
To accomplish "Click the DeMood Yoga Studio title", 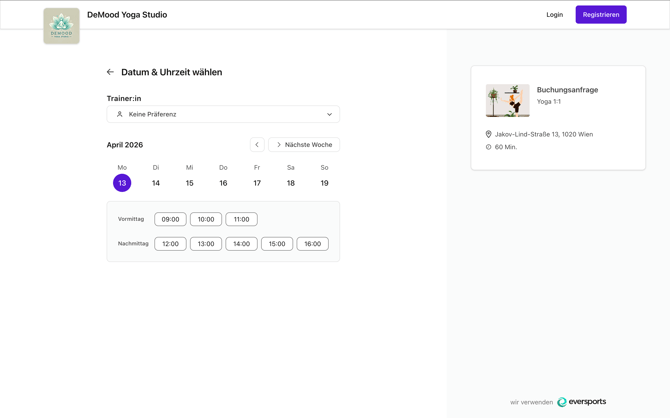I will 127,15.
